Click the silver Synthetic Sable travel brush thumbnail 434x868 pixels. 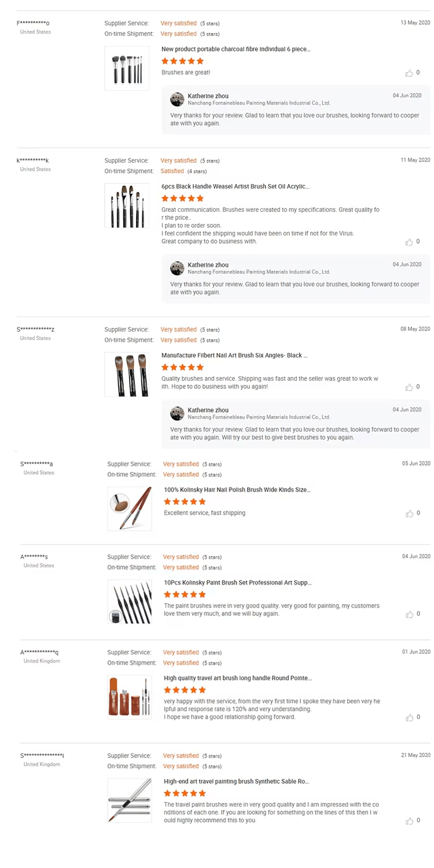(x=130, y=800)
